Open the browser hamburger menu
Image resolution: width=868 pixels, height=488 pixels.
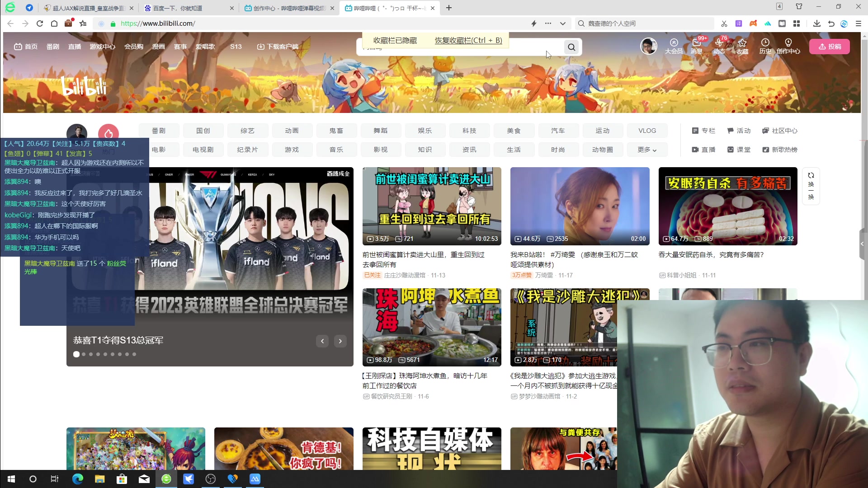pos(859,23)
